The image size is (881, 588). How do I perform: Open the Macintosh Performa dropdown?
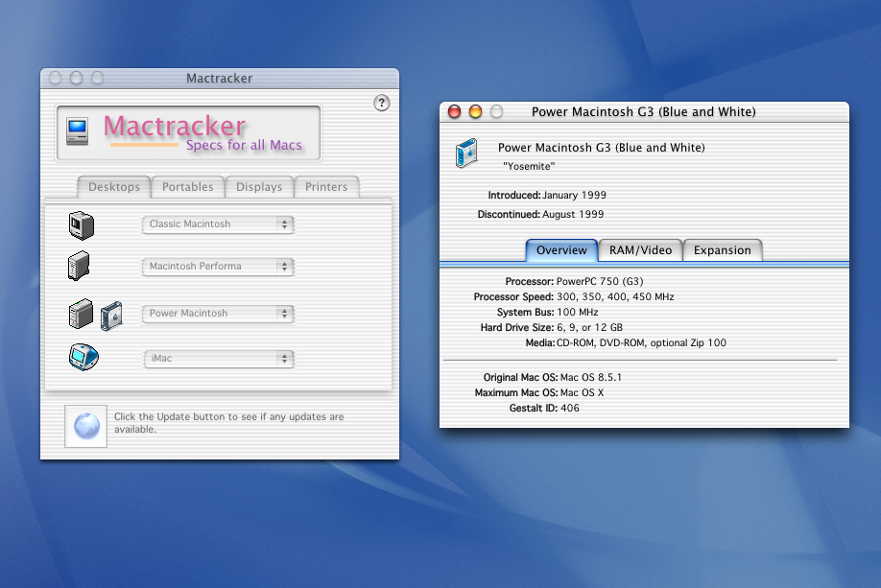[x=218, y=267]
